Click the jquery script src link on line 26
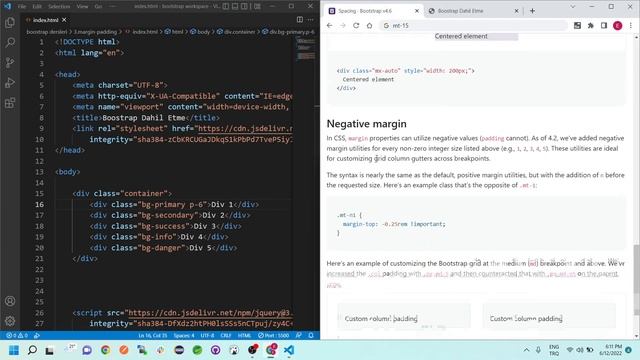The width and height of the screenshot is (640, 360). (x=210, y=313)
